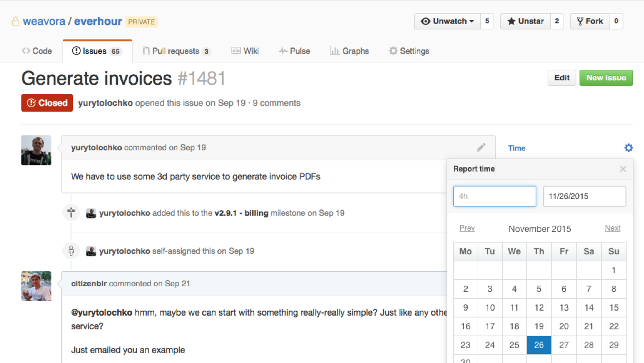This screenshot has width=644, height=363.
Task: Go to the Wiki tab
Action: 245,51
